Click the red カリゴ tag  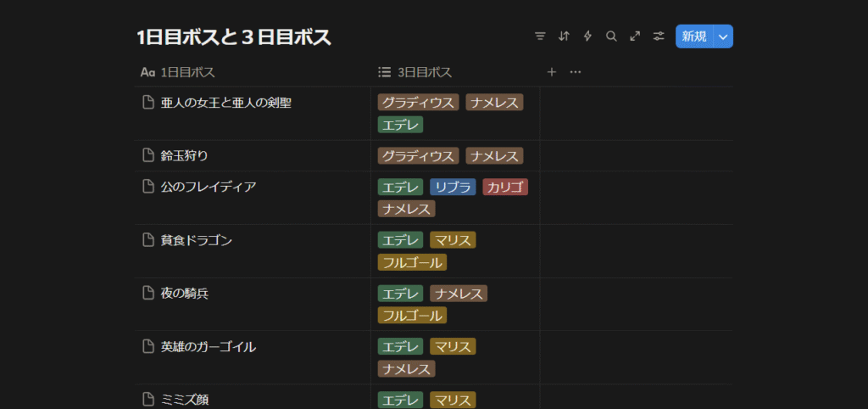[x=505, y=188]
